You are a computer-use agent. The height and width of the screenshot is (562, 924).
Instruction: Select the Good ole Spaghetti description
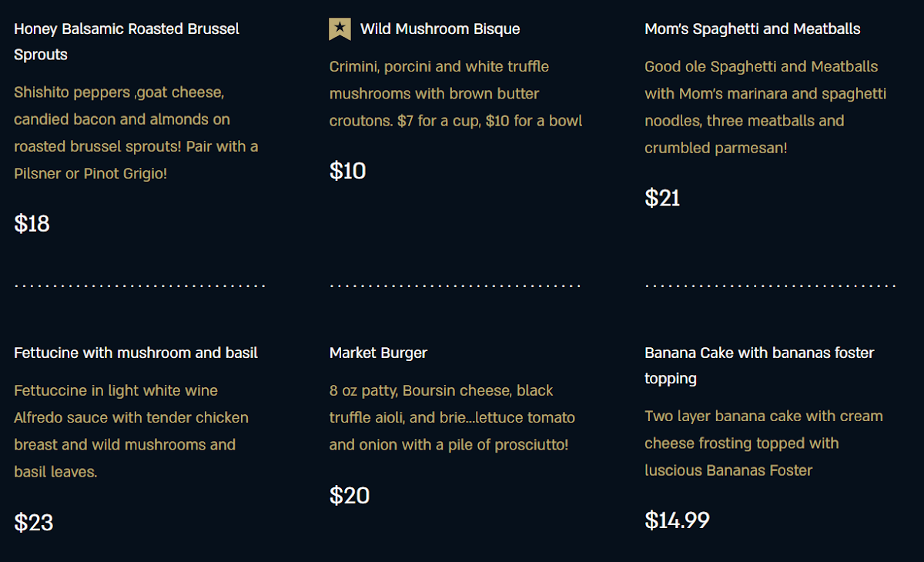tap(765, 107)
